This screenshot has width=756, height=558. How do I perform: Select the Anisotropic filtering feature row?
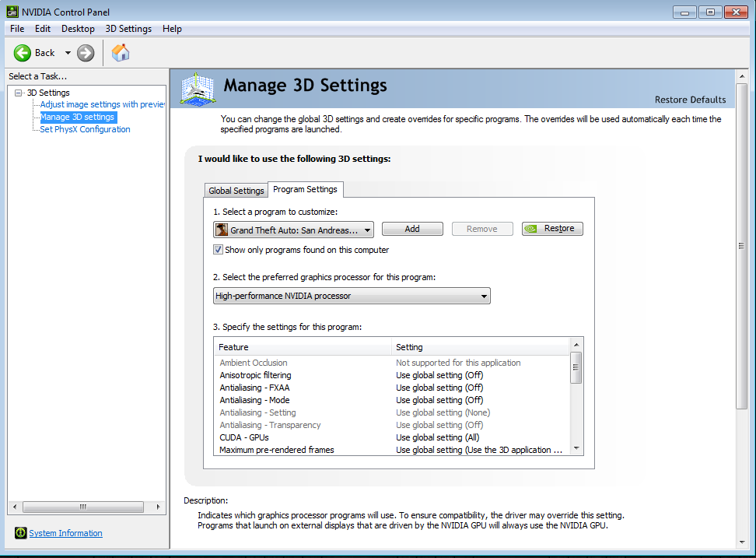tap(391, 375)
